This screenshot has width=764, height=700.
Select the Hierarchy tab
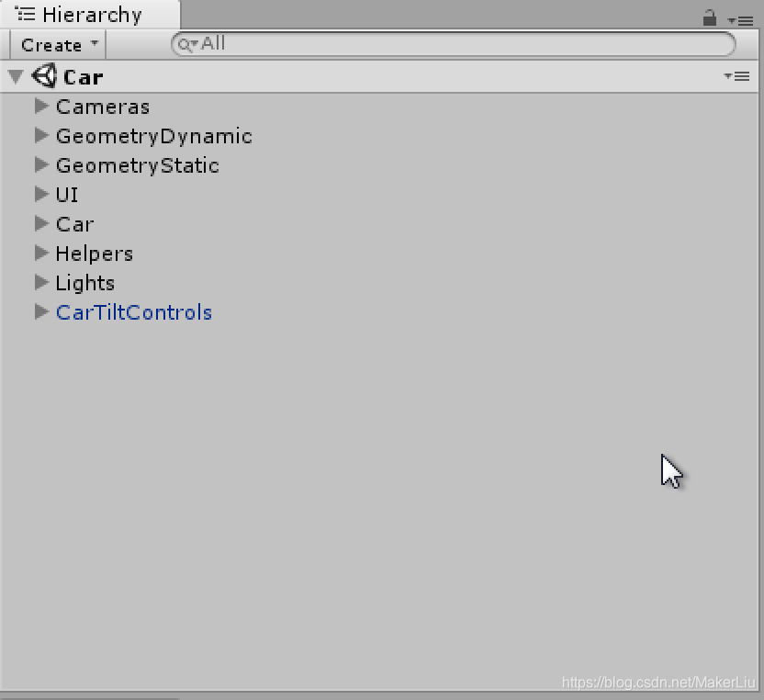(90, 15)
